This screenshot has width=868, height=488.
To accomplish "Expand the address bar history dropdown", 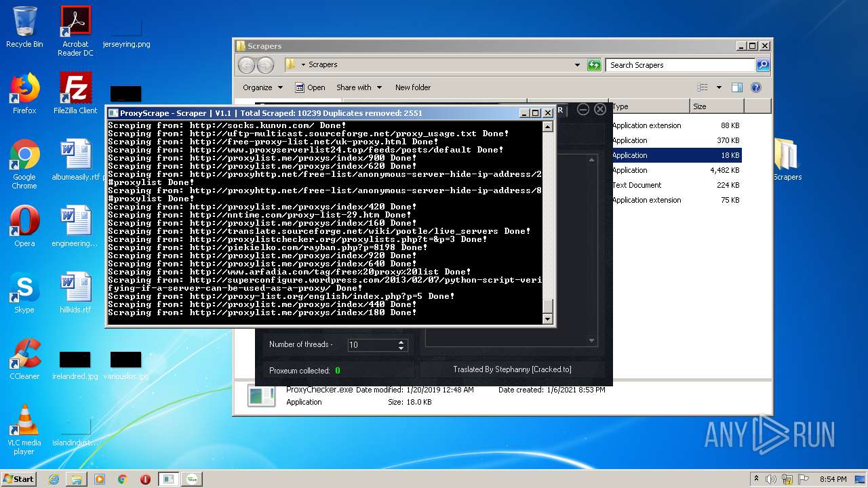I will point(577,65).
